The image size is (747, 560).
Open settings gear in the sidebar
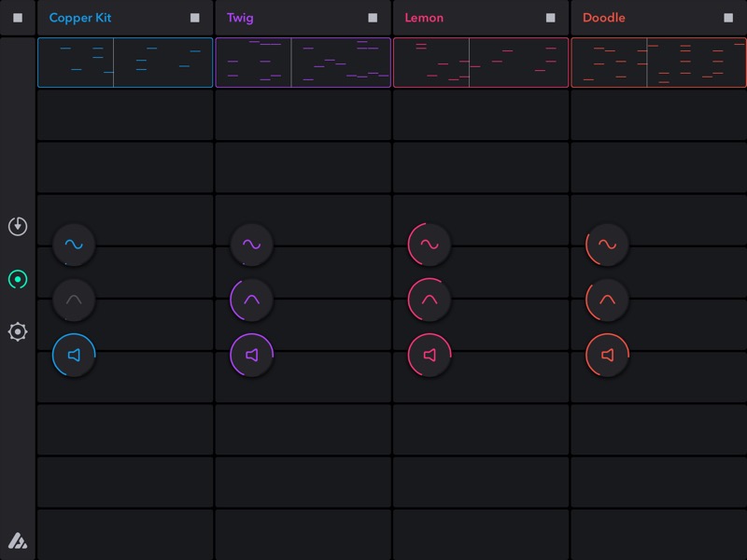(x=18, y=331)
